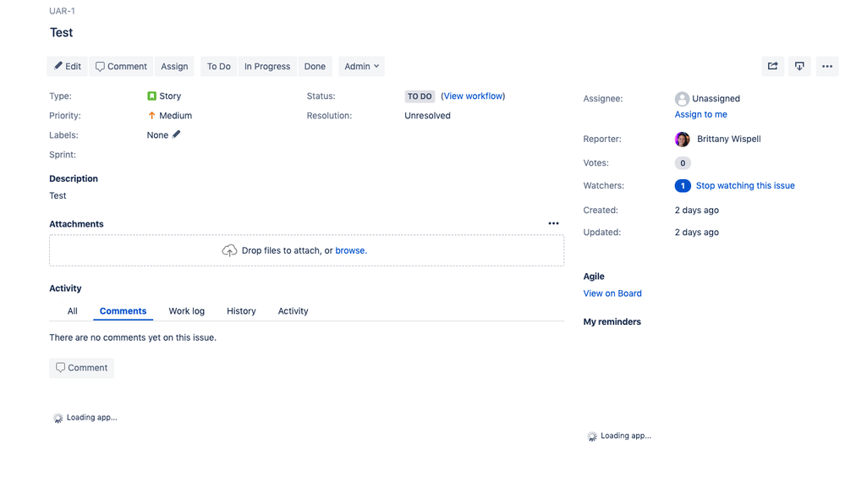This screenshot has height=504, width=845.
Task: Click the Unresolved resolution value
Action: [x=427, y=115]
